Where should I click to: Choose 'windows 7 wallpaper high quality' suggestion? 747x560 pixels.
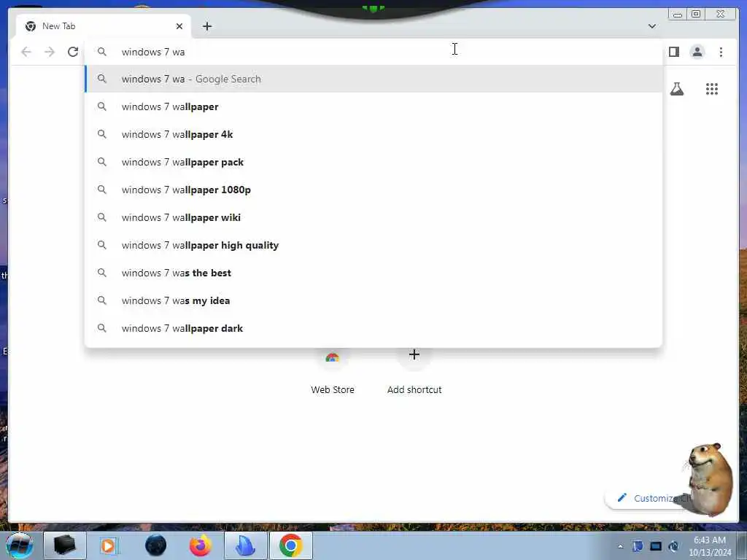tap(373, 245)
